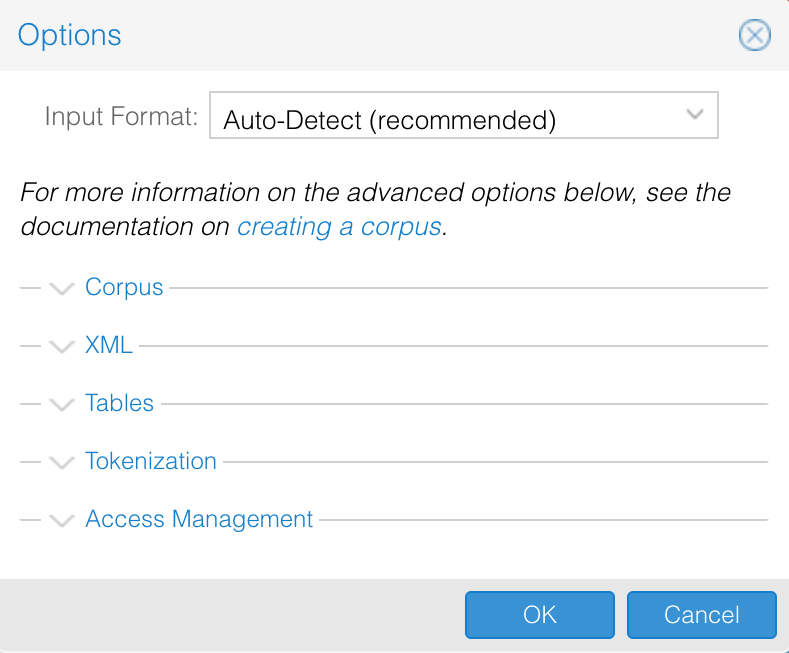
Task: Expand the Tables section label
Action: tap(119, 403)
